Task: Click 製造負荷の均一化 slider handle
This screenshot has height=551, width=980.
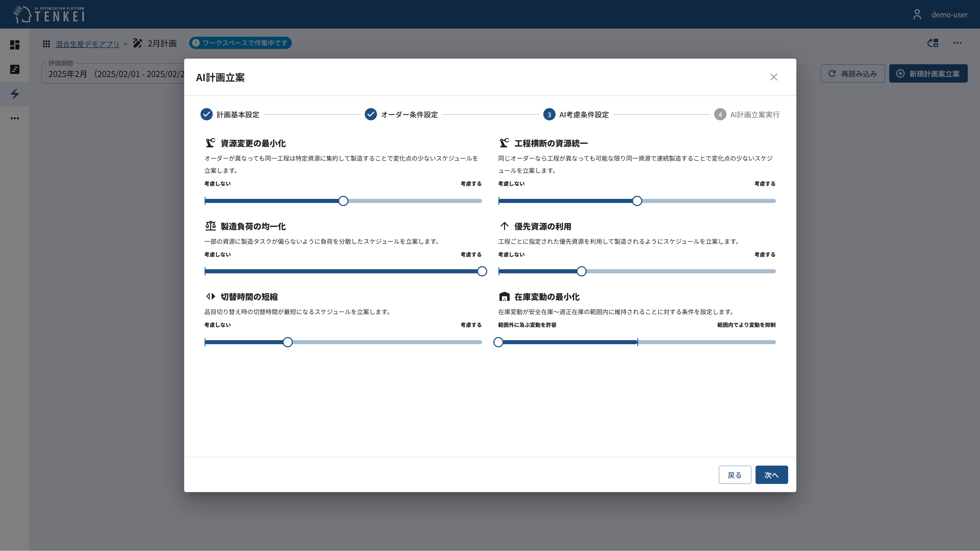Action: point(482,271)
